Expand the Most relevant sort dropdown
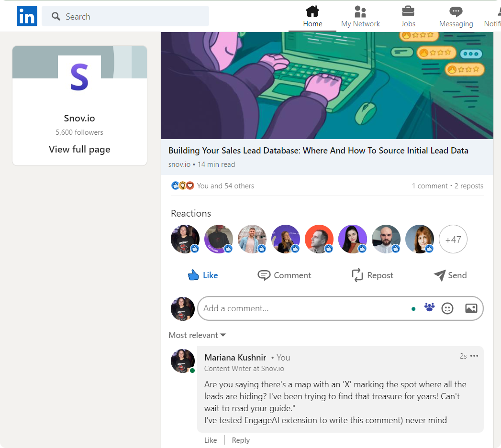 pos(197,335)
